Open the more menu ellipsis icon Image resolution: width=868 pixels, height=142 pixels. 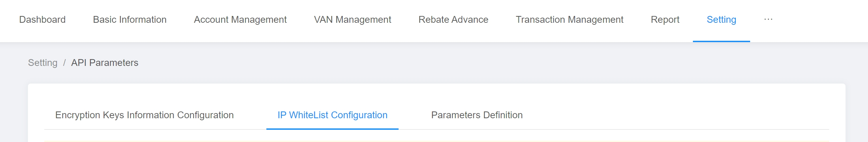click(768, 19)
